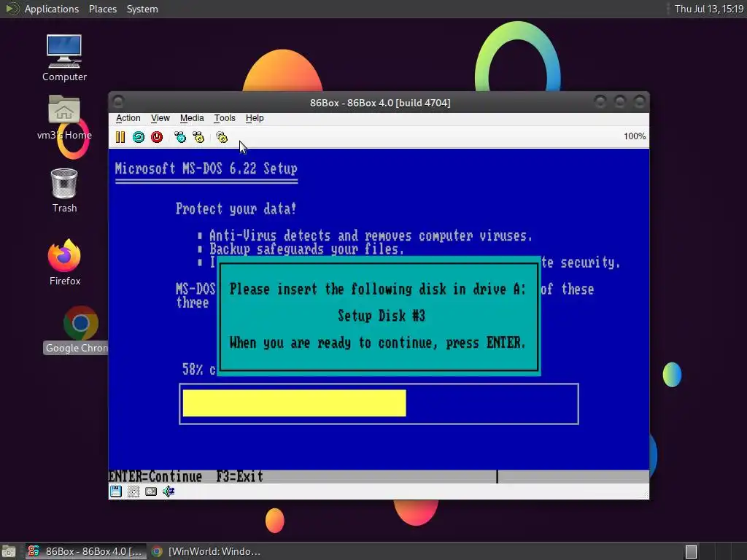Open the View menu
The height and width of the screenshot is (560, 747).
tap(160, 118)
